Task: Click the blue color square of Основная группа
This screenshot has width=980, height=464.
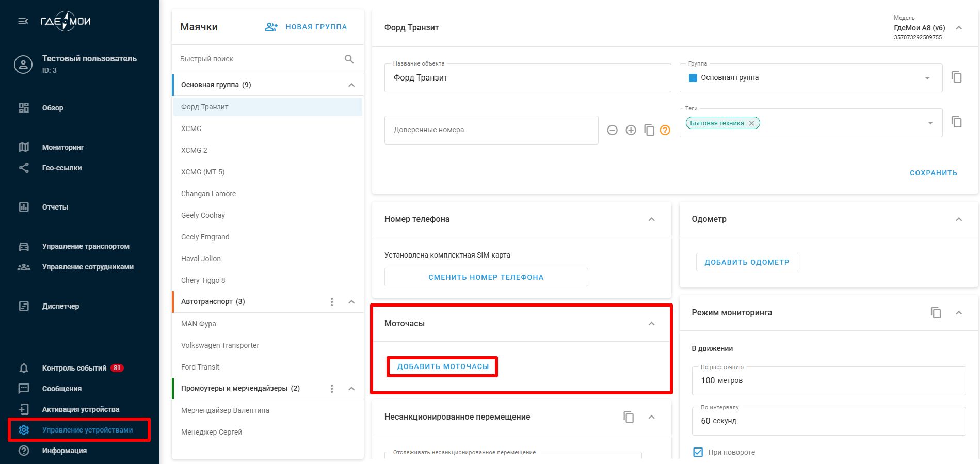Action: tap(693, 78)
